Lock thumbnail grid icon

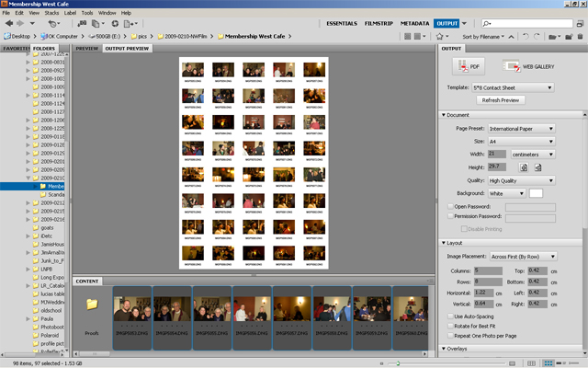531,363
